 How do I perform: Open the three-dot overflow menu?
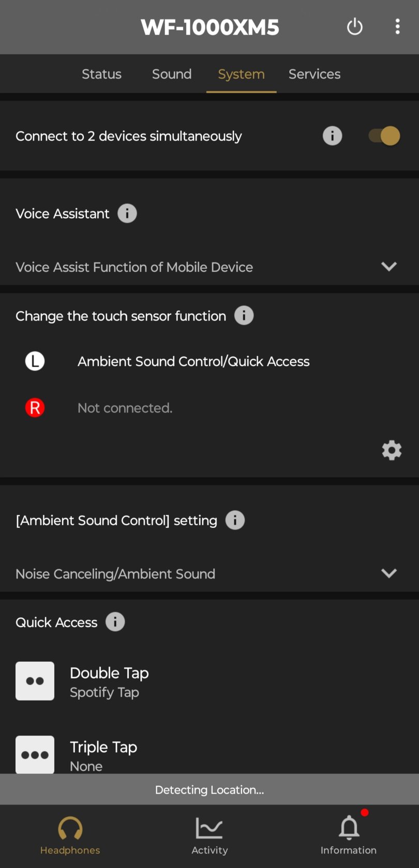click(x=397, y=27)
